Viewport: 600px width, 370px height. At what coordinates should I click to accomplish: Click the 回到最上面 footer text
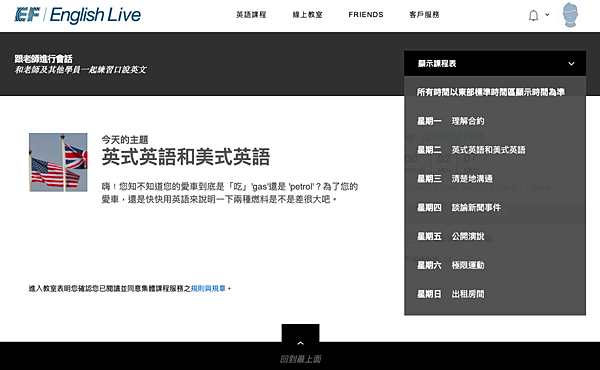tap(300, 359)
